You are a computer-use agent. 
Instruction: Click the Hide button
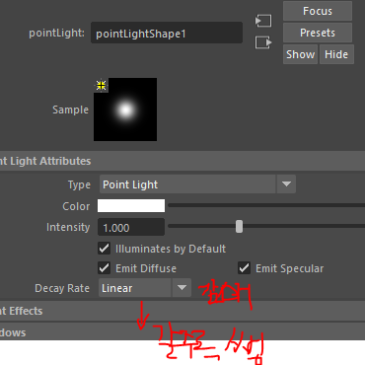point(336,54)
